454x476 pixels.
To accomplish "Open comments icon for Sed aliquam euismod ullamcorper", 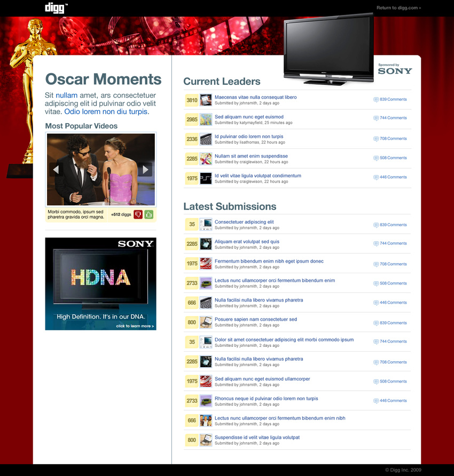I will [x=376, y=382].
